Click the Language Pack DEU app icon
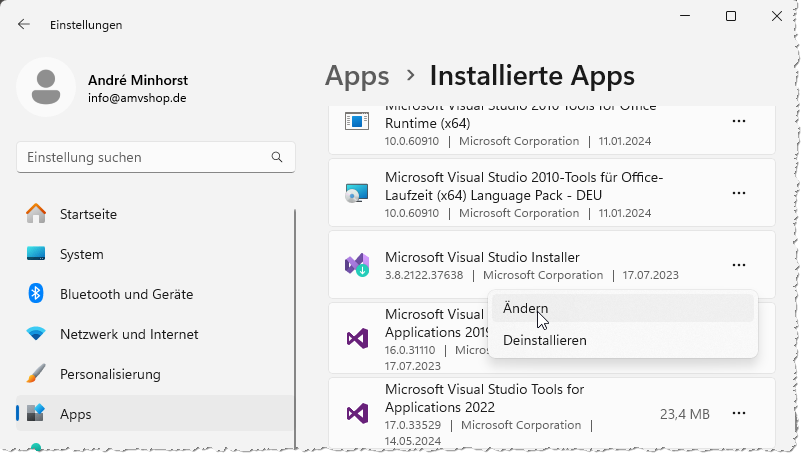Viewport: 804px width, 458px height. coord(357,193)
